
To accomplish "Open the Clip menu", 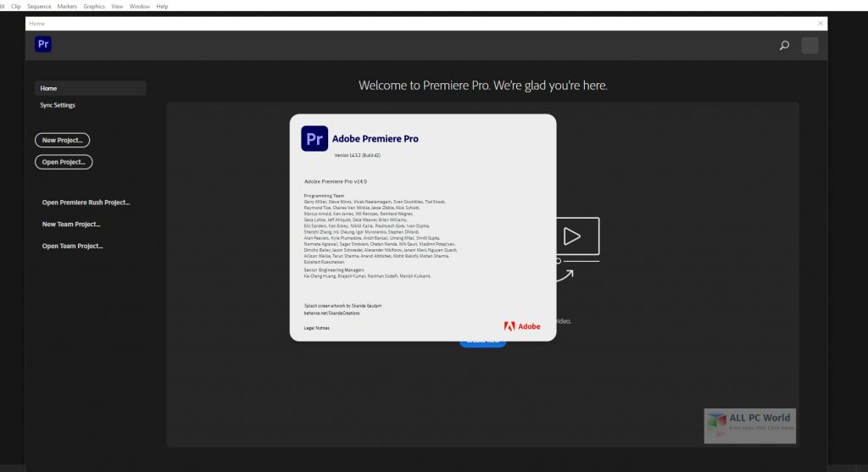I will [15, 6].
